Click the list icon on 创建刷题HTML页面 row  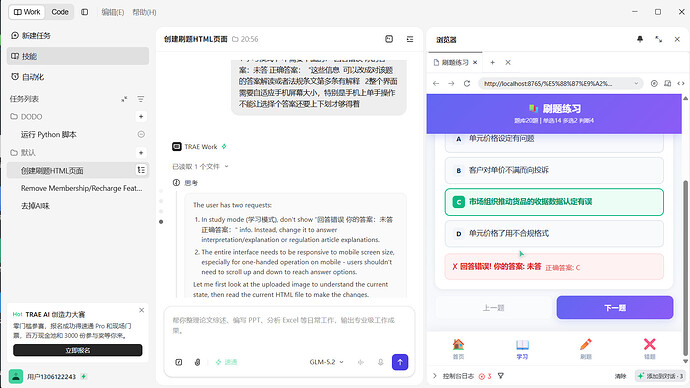(x=141, y=170)
